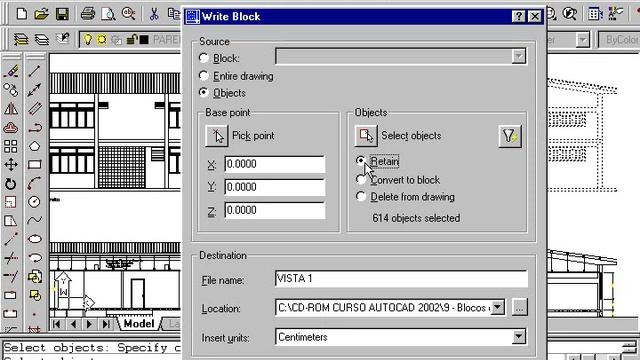
Task: Open the ByColor dropdown in toolbar
Action: [619, 40]
